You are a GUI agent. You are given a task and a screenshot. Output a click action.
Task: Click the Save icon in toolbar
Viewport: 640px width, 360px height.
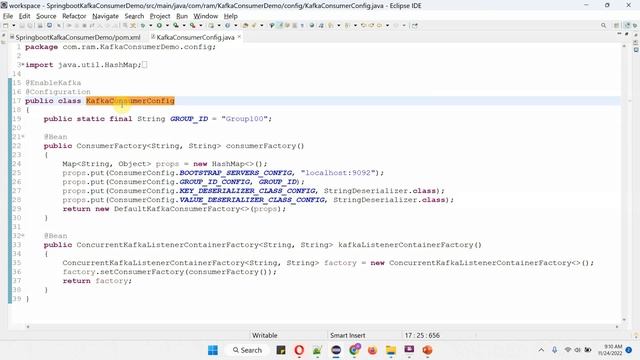point(22,25)
